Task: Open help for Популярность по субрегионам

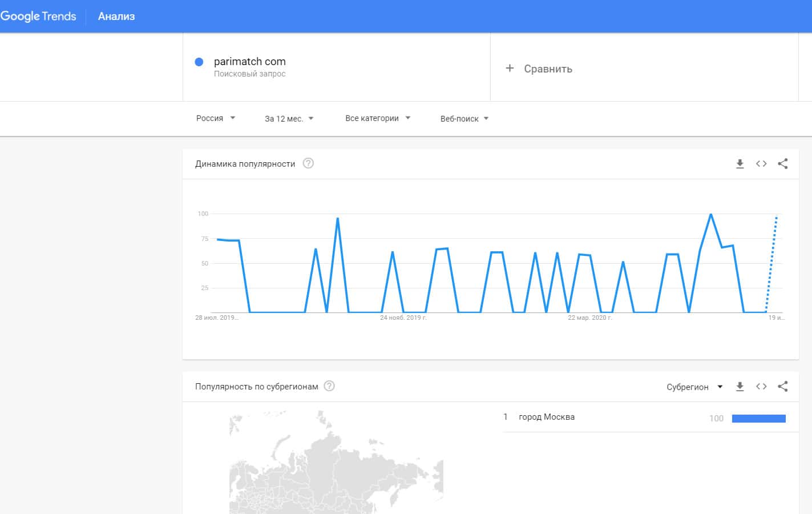Action: point(329,386)
